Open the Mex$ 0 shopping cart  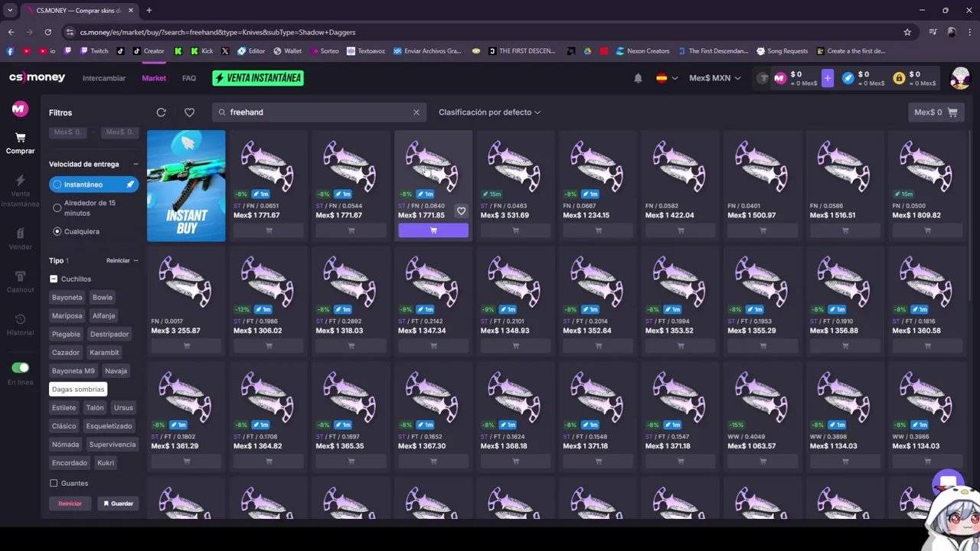point(935,112)
